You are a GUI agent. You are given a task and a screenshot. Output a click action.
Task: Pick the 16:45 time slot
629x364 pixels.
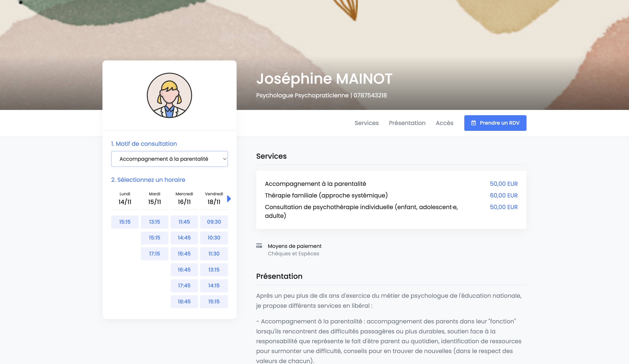184,270
